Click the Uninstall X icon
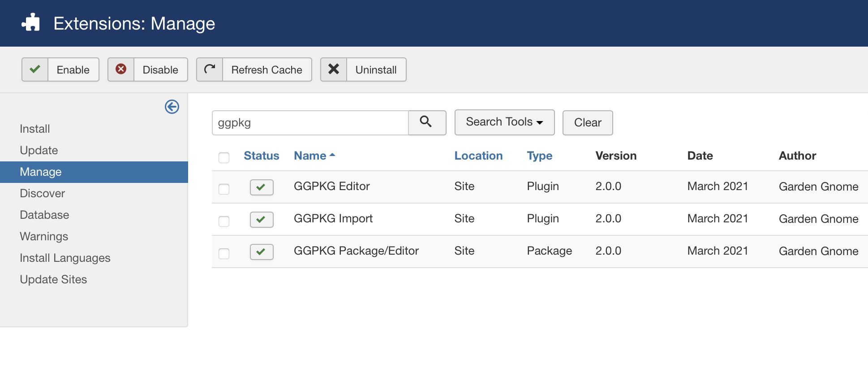This screenshot has width=868, height=373. (334, 69)
